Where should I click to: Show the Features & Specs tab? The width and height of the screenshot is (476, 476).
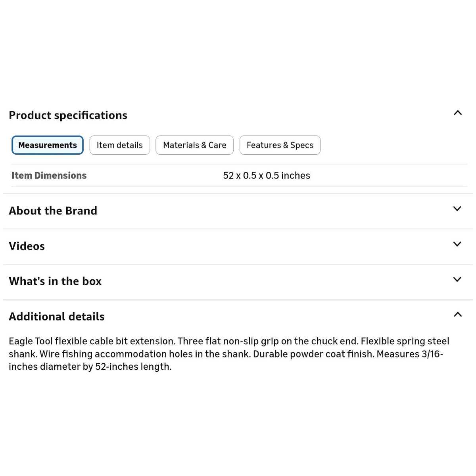pos(280,145)
